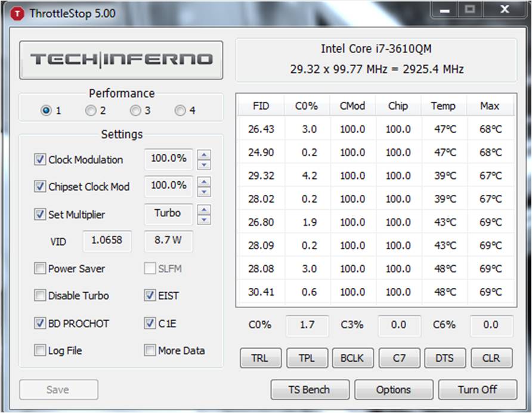
Task: Toggle the Clock Modulation checkbox
Action: tap(40, 159)
